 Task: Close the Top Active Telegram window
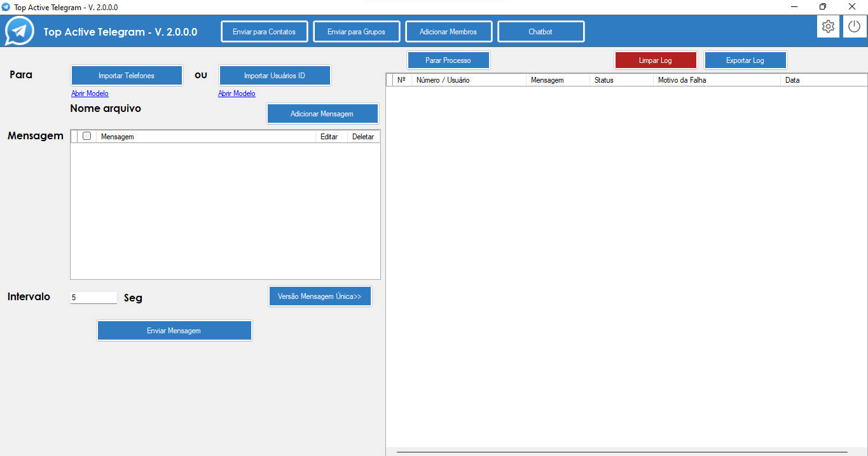[x=852, y=7]
